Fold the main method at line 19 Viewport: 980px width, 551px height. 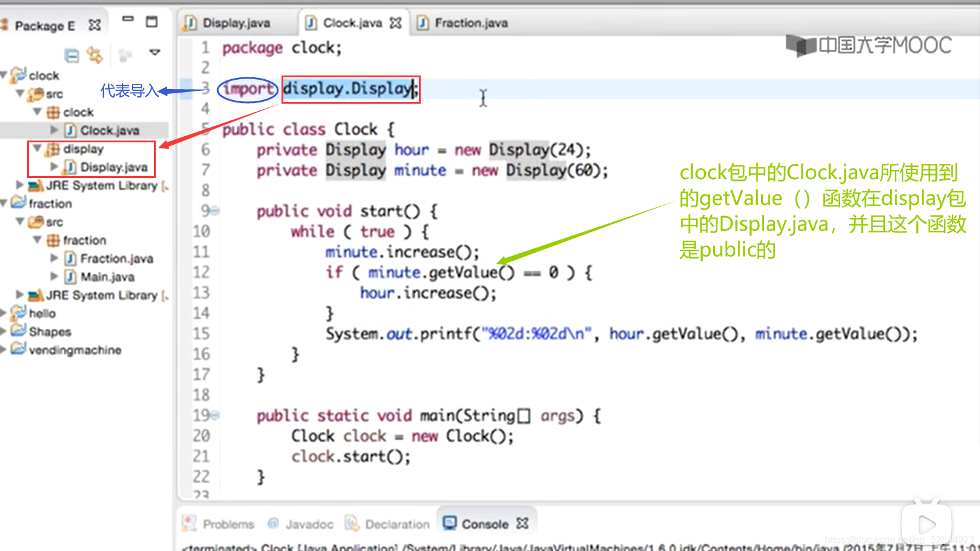coord(215,415)
